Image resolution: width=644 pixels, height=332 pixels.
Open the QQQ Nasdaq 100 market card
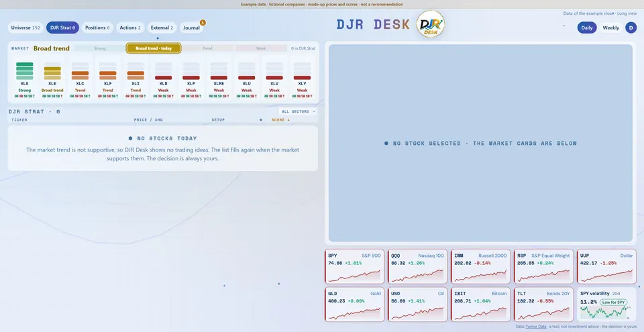click(418, 266)
